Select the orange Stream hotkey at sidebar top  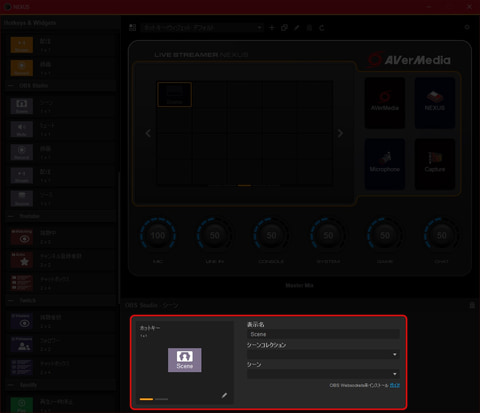22,45
